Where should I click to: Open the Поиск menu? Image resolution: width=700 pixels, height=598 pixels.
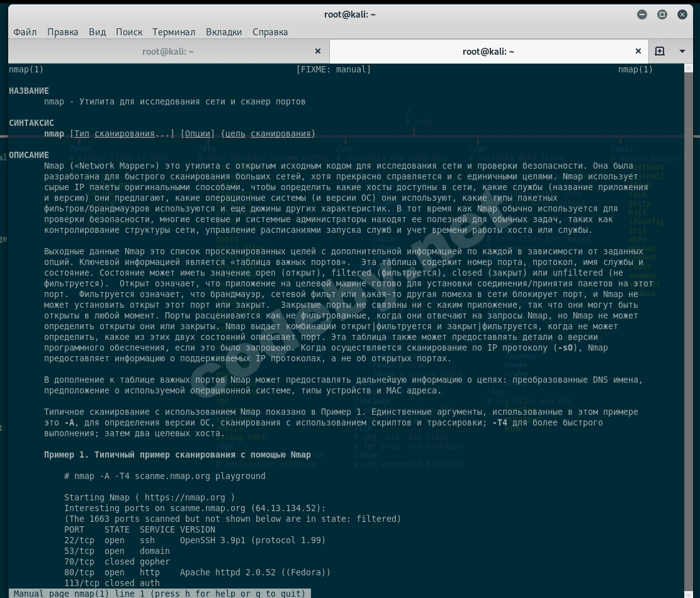coord(129,32)
